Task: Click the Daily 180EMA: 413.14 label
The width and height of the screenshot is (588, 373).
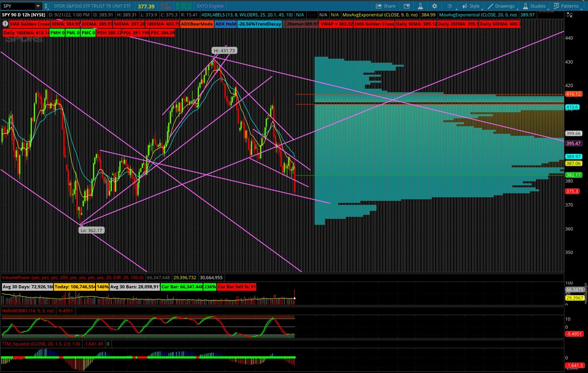Action: pos(25,33)
